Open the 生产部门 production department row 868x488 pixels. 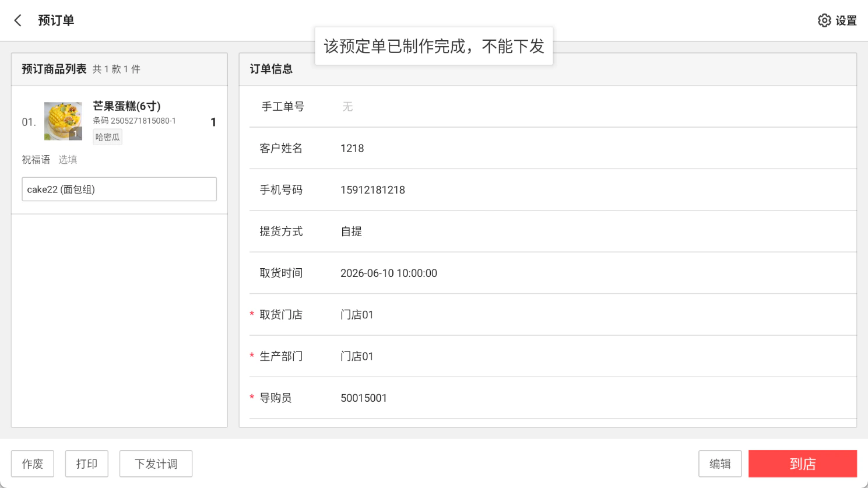(553, 356)
